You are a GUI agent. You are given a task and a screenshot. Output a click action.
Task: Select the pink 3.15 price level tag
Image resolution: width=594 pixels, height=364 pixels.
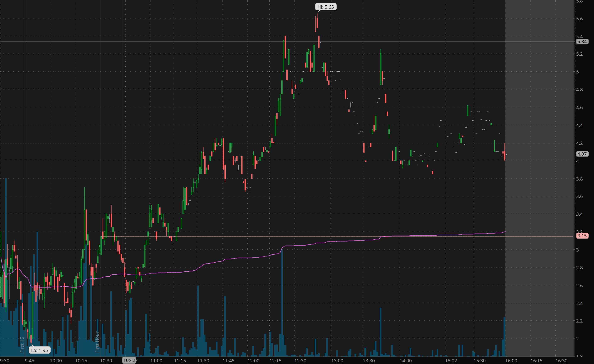click(x=582, y=236)
